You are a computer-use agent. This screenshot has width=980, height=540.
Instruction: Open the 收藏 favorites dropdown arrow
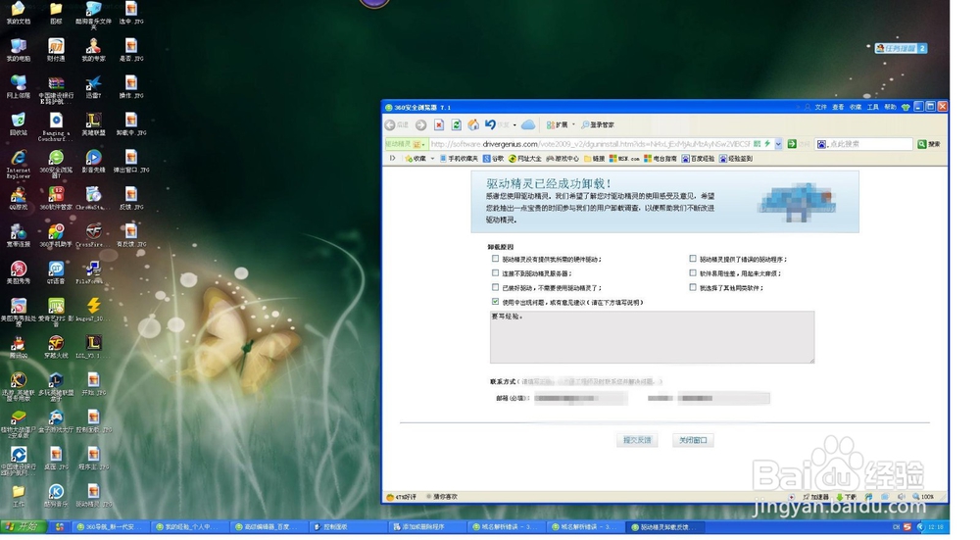(432, 159)
